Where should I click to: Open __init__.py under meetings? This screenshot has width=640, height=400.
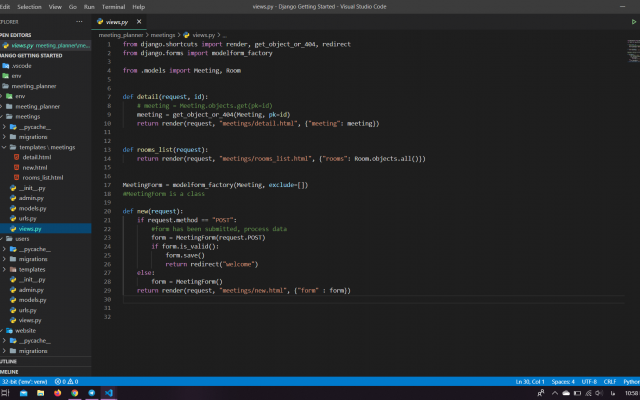32,188
